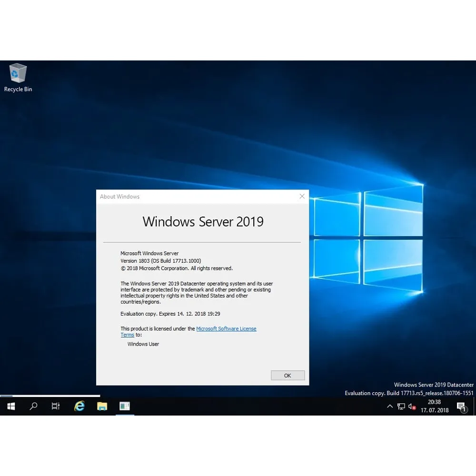Click the 'Windows Server 2019' heading
Screen dimensions: 476x476
tap(203, 222)
